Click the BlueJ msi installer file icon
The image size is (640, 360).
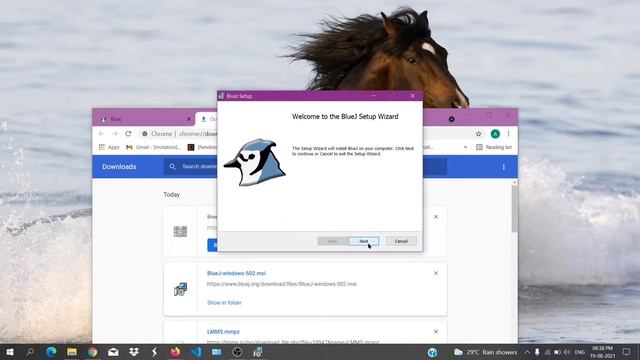(180, 289)
